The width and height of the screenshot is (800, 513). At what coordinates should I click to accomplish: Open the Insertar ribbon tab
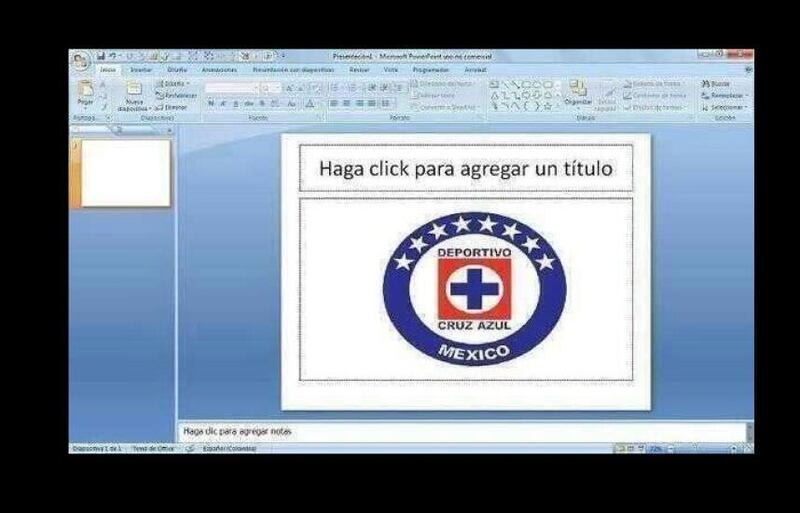(x=141, y=70)
